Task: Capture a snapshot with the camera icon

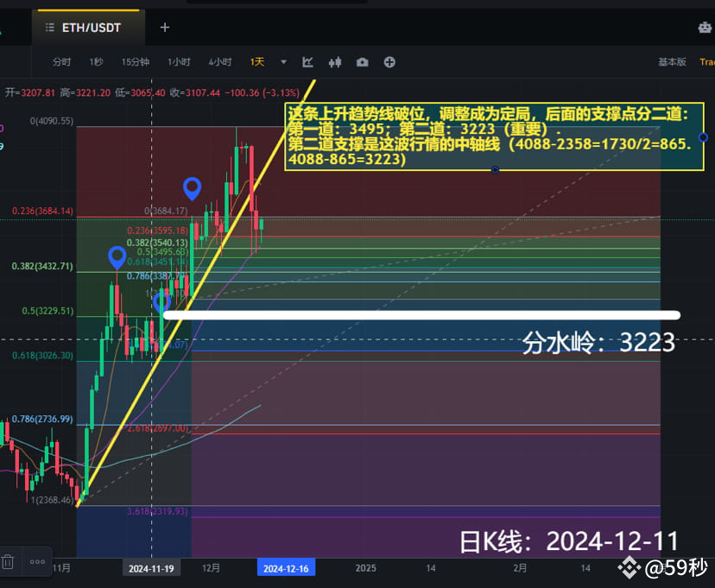Action: [x=362, y=62]
